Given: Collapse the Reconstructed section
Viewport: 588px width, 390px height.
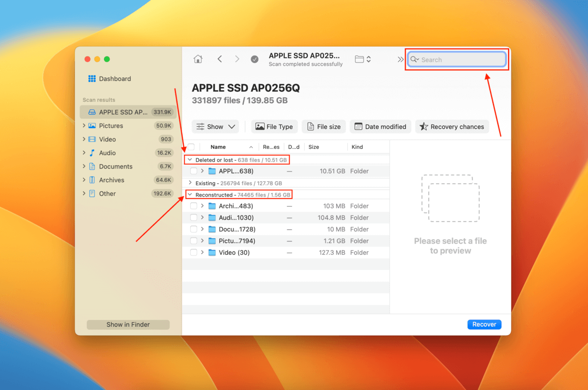Looking at the screenshot, I should 190,195.
